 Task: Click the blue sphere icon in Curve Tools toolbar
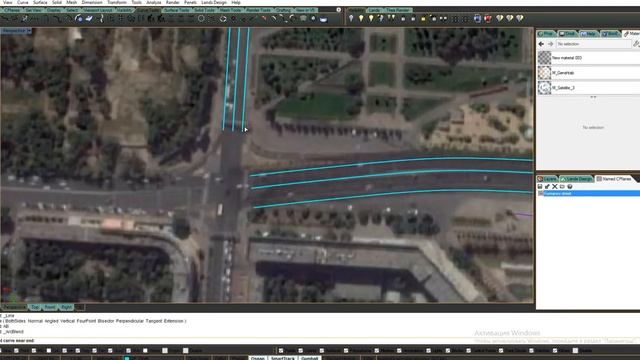[x=79, y=18]
